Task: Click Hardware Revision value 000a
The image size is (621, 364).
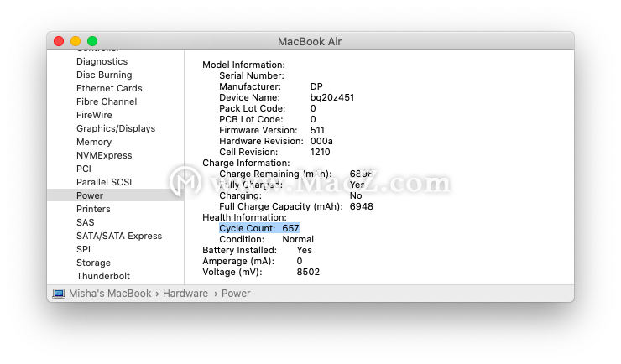Action: 321,141
